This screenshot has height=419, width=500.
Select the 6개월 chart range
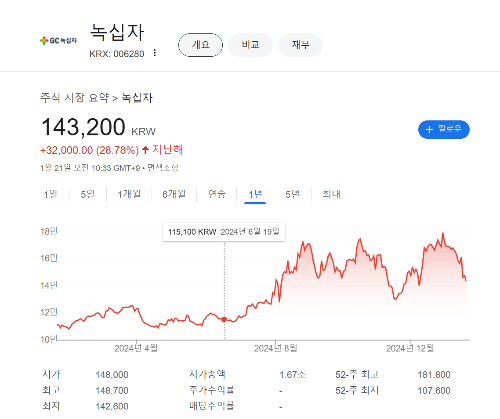(x=174, y=194)
